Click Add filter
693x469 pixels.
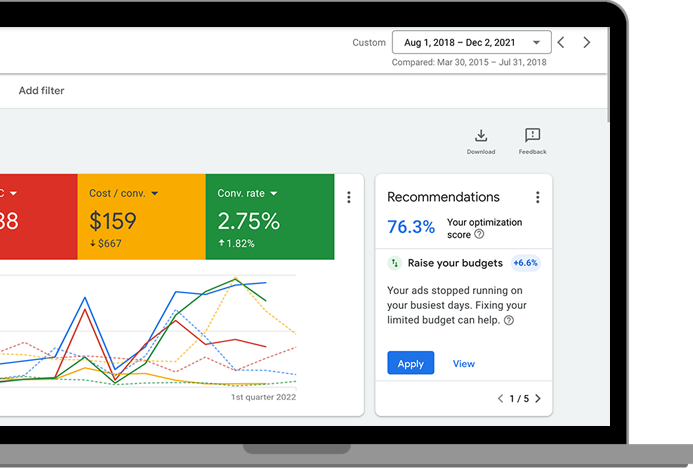41,91
